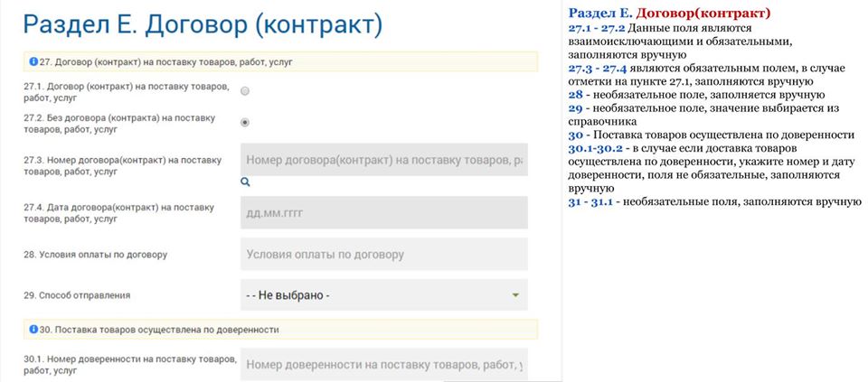Click the info icon beside section 27 header

click(x=33, y=62)
